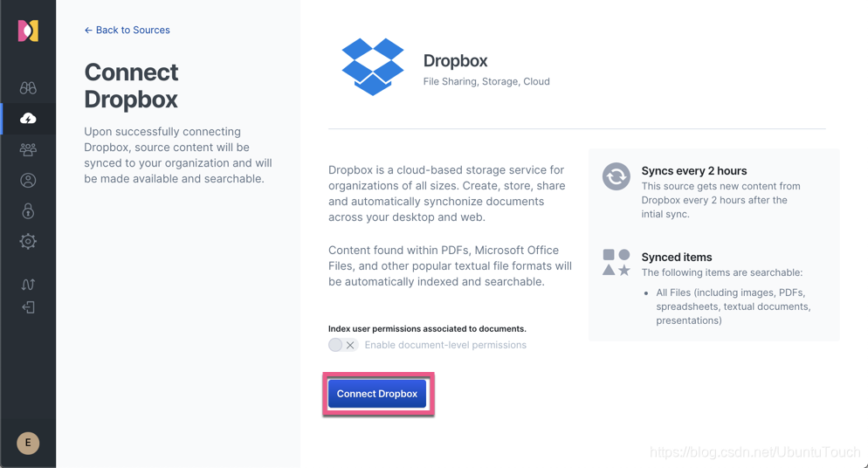Image resolution: width=868 pixels, height=468 pixels.
Task: Click the All Files bullet item text
Action: [733, 306]
